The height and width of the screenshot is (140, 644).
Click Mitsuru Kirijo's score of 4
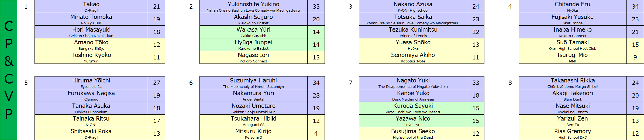(316, 134)
